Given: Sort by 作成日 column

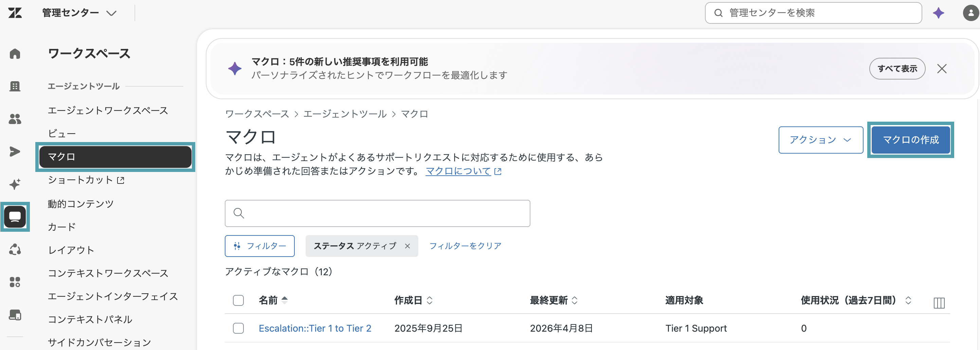Looking at the screenshot, I should (x=414, y=300).
